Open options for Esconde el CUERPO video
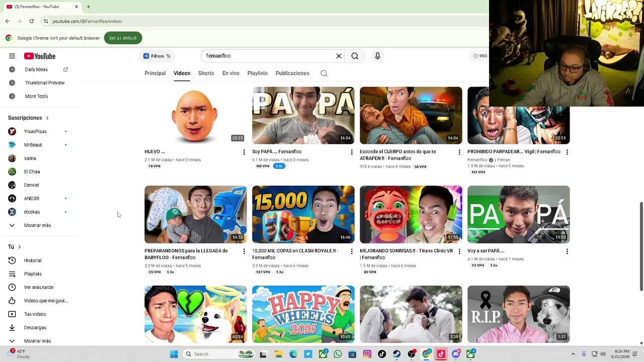 pos(459,152)
